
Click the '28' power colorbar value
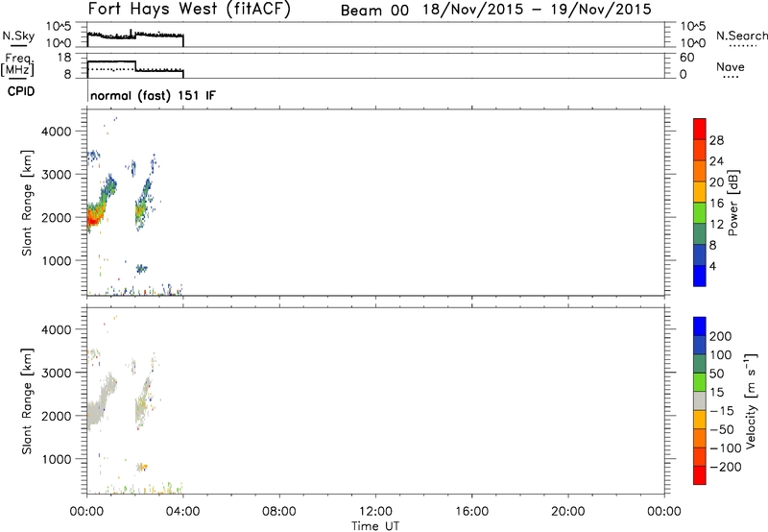716,140
